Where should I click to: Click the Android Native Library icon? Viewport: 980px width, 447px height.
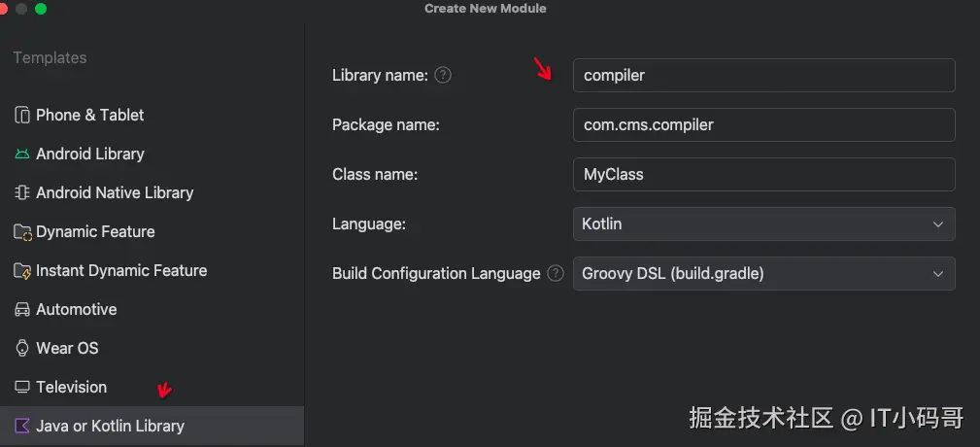tap(21, 192)
